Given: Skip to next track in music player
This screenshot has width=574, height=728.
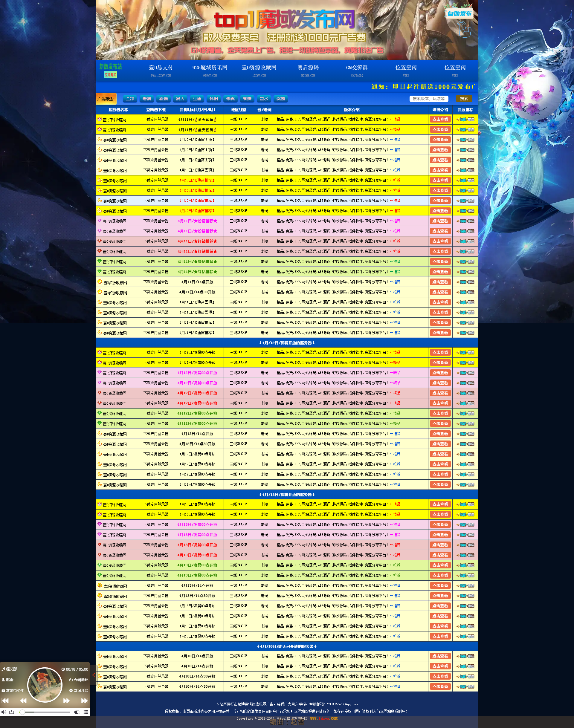Looking at the screenshot, I should [85, 701].
